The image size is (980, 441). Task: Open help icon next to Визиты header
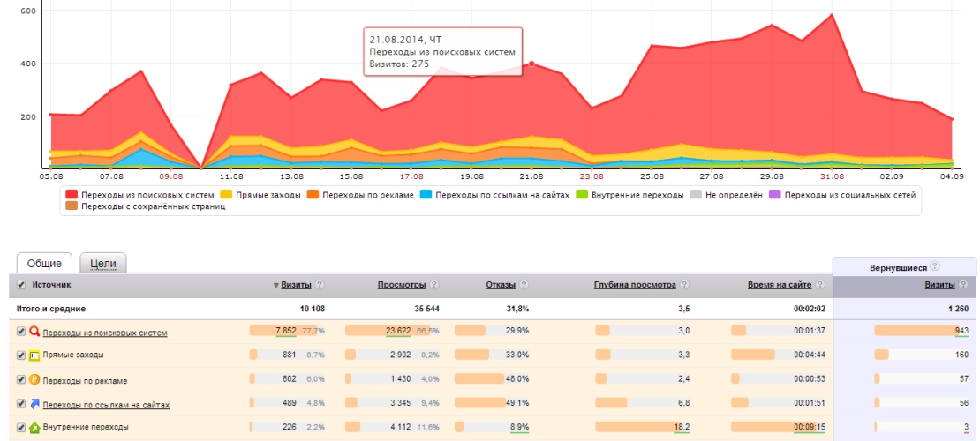click(320, 285)
